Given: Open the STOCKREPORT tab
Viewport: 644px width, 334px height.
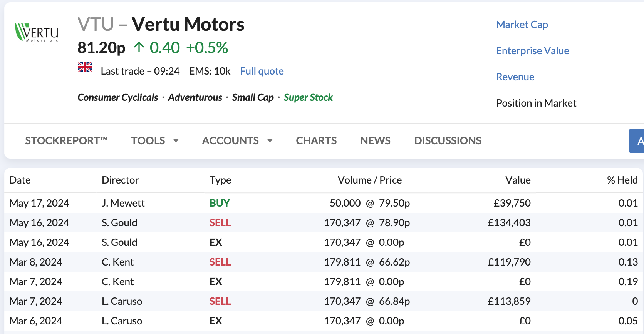Looking at the screenshot, I should pyautogui.click(x=66, y=140).
